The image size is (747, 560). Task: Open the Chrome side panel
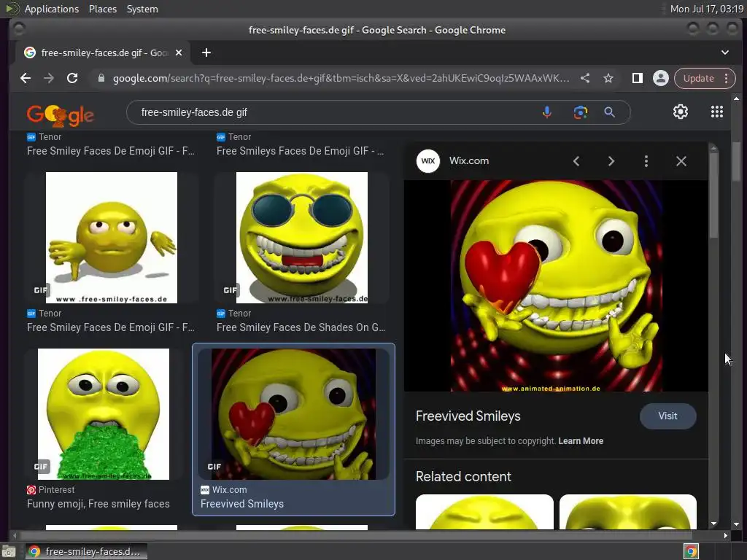(x=637, y=78)
